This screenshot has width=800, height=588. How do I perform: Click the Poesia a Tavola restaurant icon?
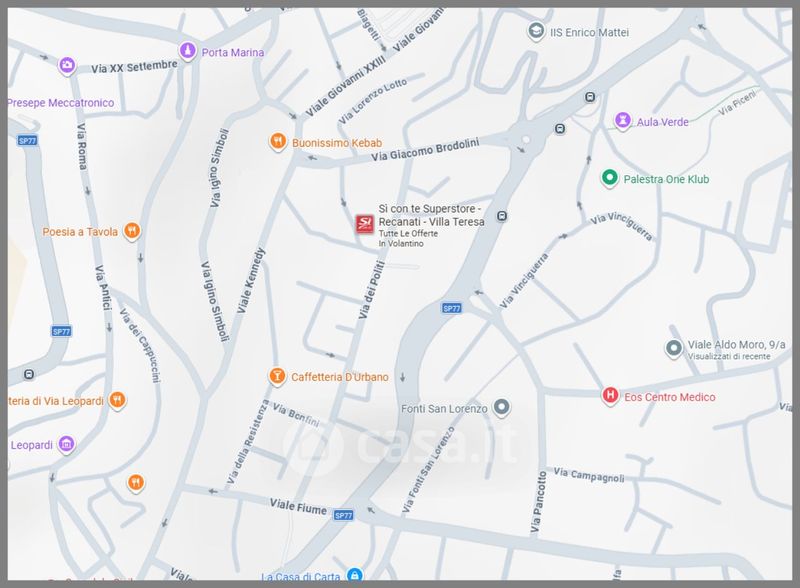click(133, 232)
